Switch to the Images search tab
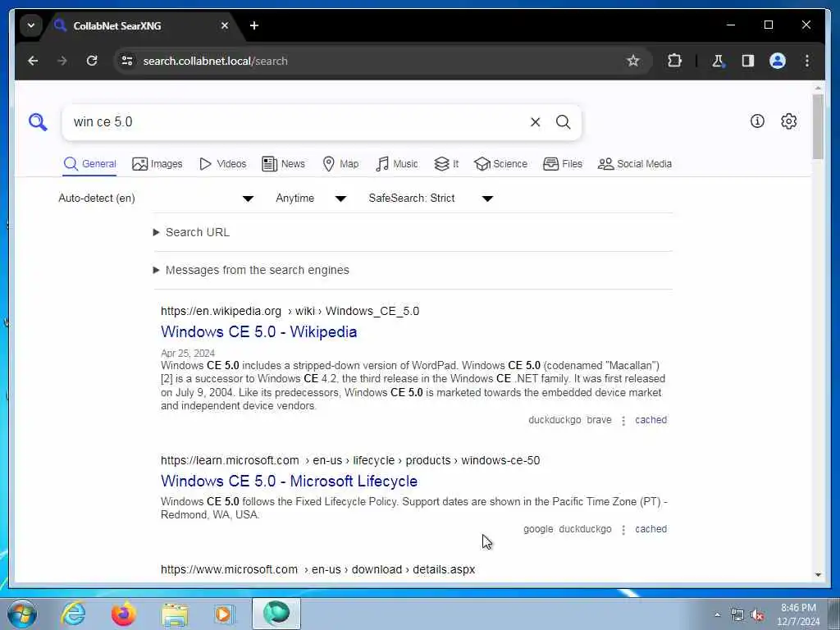The width and height of the screenshot is (840, 630). click(157, 164)
